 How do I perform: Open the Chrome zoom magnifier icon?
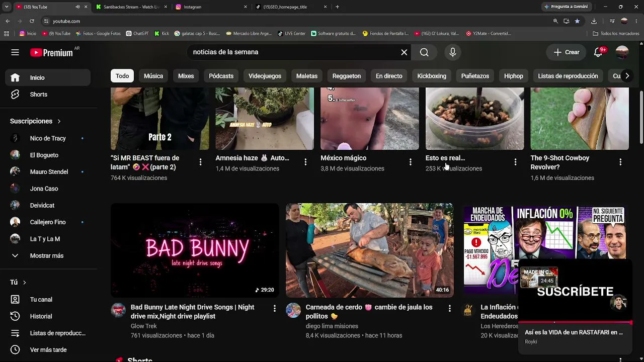555,21
